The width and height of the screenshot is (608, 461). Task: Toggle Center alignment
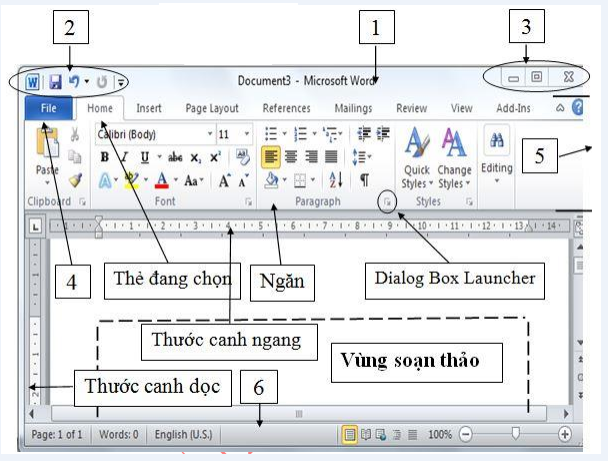click(291, 157)
